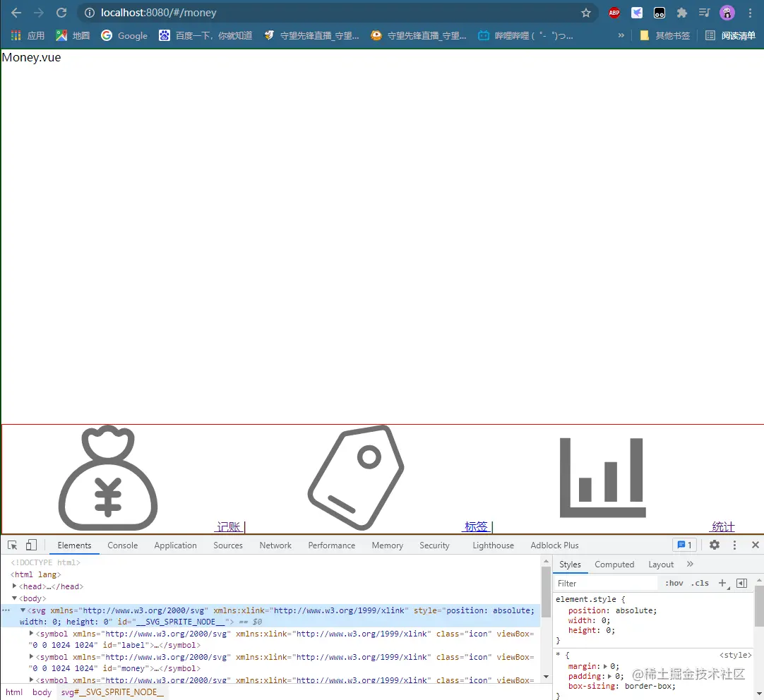Switch to the Sources tab
This screenshot has height=700, width=764.
(228, 545)
